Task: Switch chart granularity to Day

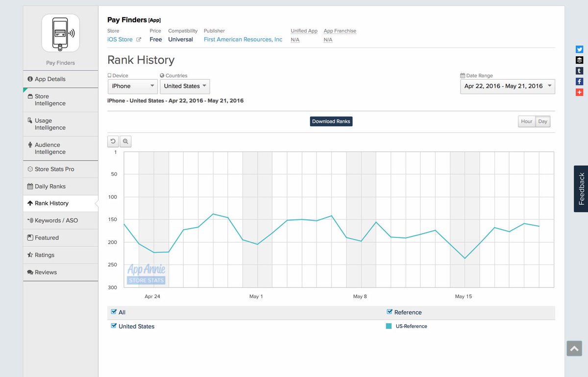Action: (x=543, y=121)
